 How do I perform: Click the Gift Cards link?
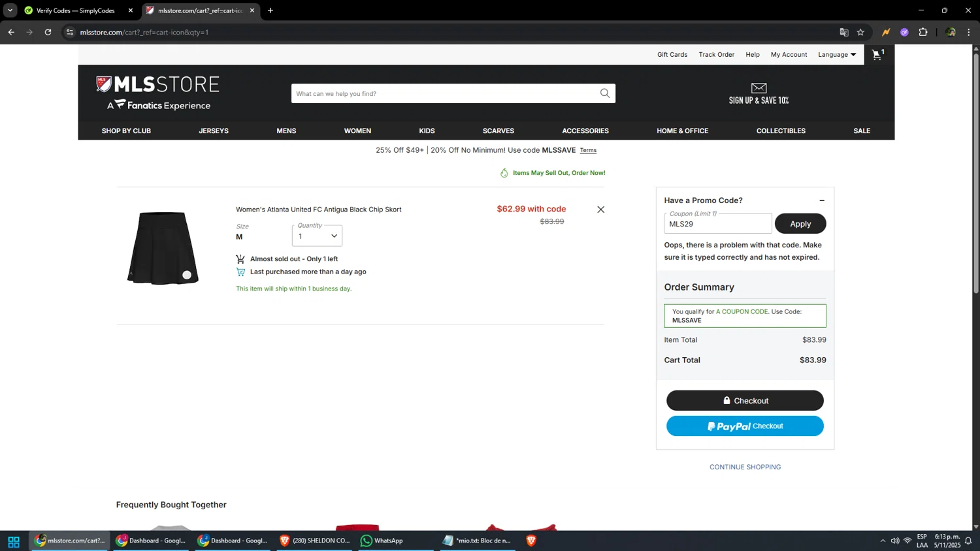(672, 55)
